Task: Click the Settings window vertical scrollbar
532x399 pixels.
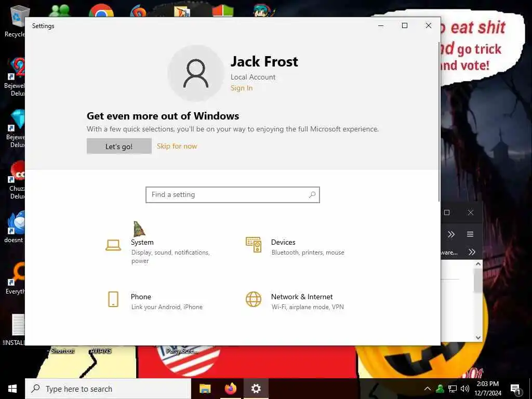Action: click(x=439, y=122)
